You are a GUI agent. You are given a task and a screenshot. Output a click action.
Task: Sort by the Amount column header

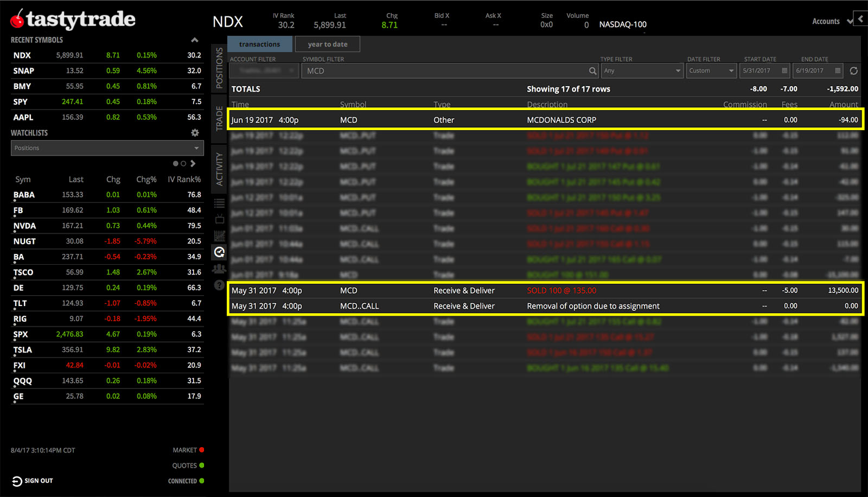coord(844,104)
